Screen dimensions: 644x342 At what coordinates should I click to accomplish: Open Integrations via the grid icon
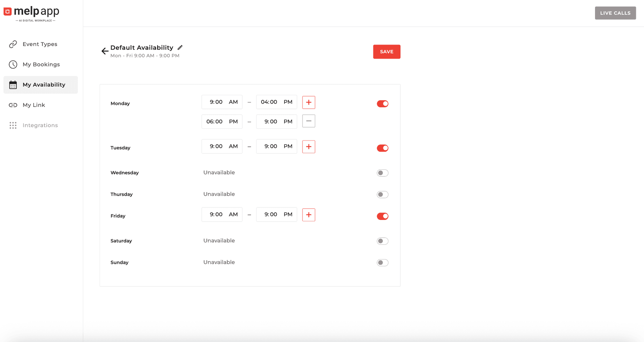tap(13, 125)
